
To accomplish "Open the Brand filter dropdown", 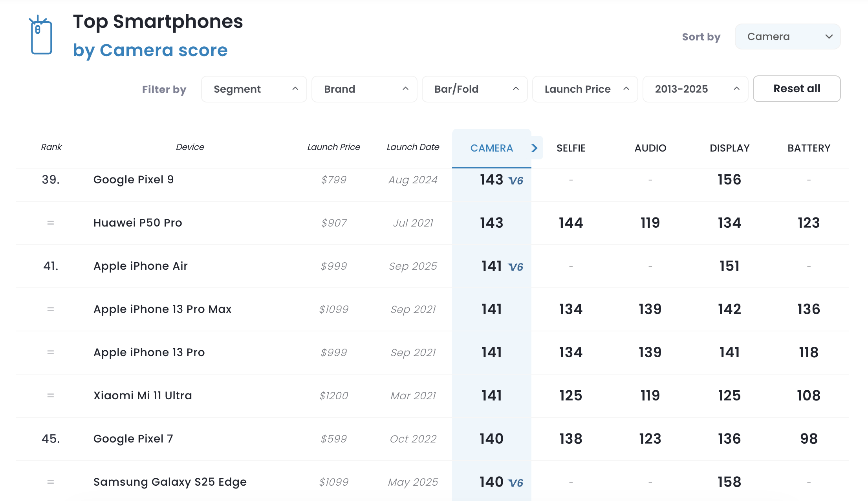I will [x=364, y=89].
